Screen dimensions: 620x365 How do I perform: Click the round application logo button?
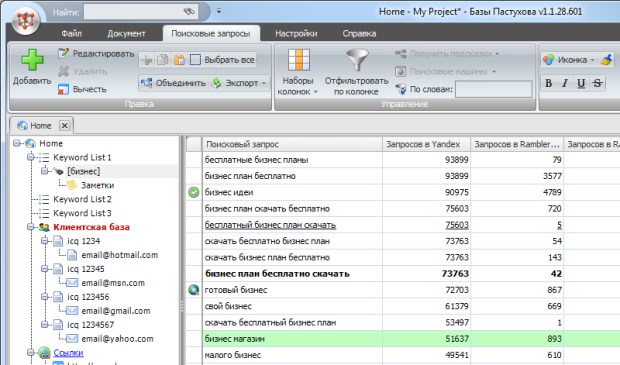[26, 21]
